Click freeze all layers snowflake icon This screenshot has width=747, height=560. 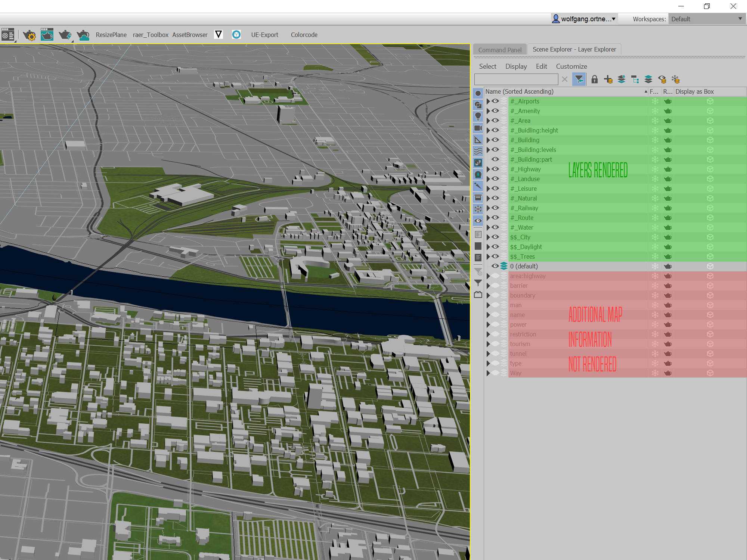pos(676,79)
